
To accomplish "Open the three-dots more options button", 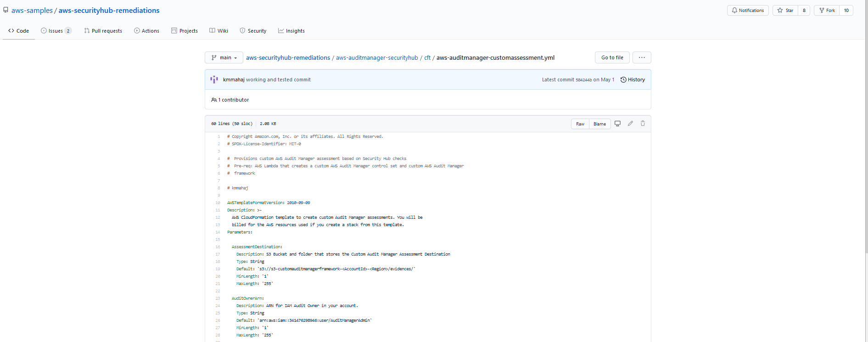I will pos(642,57).
